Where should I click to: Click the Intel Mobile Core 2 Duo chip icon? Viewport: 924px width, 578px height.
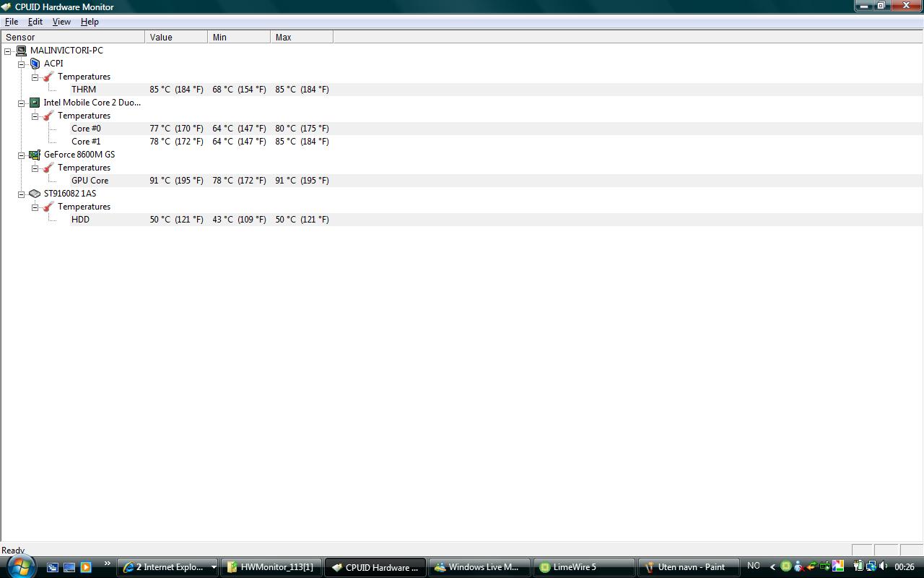tap(35, 103)
